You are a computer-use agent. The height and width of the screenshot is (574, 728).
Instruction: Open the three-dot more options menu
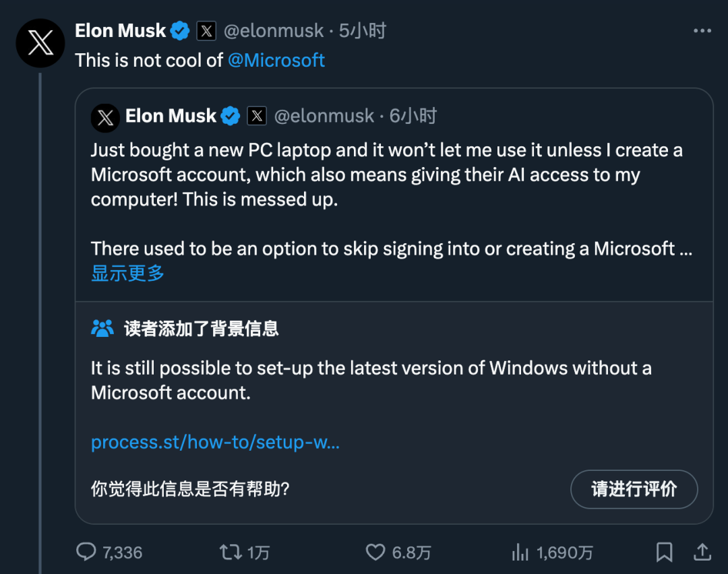click(x=702, y=31)
